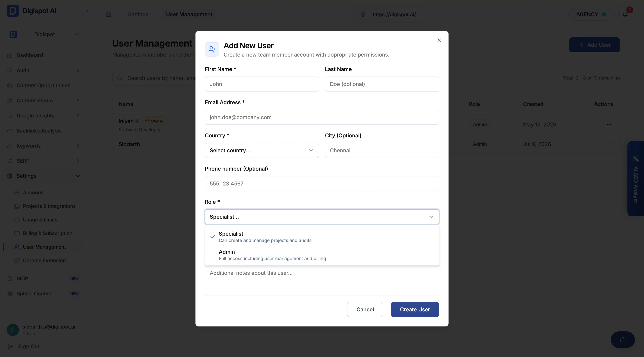The width and height of the screenshot is (644, 357).
Task: Click the AGENCY plan badge
Action: coord(591,14)
